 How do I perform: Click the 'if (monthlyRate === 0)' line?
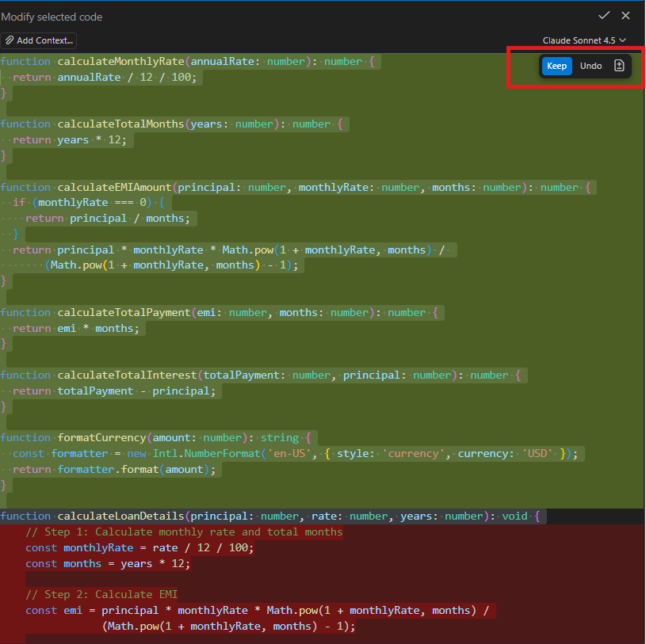pos(89,203)
